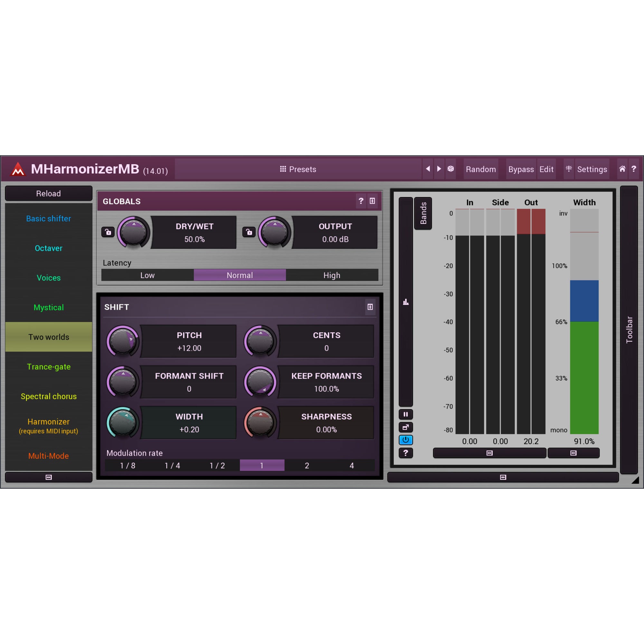Select the Harmonizer MIDI preset
Viewport: 644px width, 644px height.
[x=49, y=426]
